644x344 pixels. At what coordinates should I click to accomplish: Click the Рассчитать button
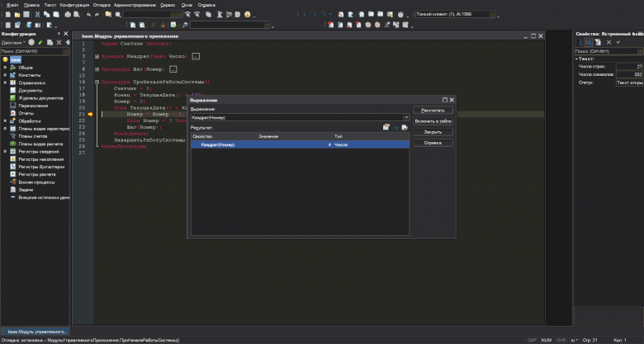[433, 111]
